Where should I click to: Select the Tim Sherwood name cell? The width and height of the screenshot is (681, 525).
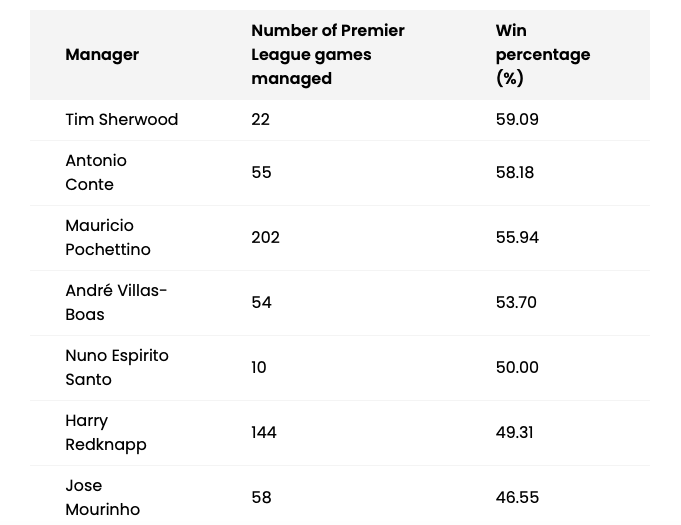(121, 120)
